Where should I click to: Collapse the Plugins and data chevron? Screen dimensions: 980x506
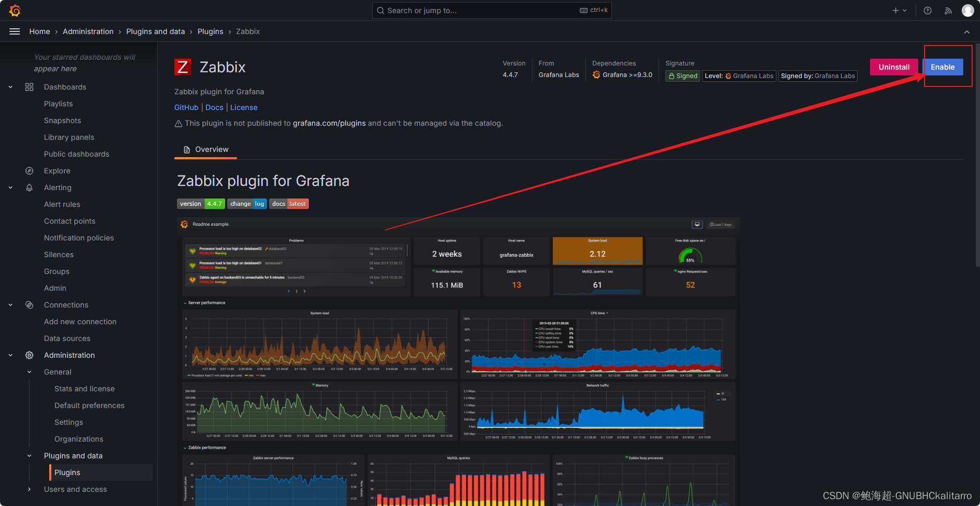(x=29, y=456)
